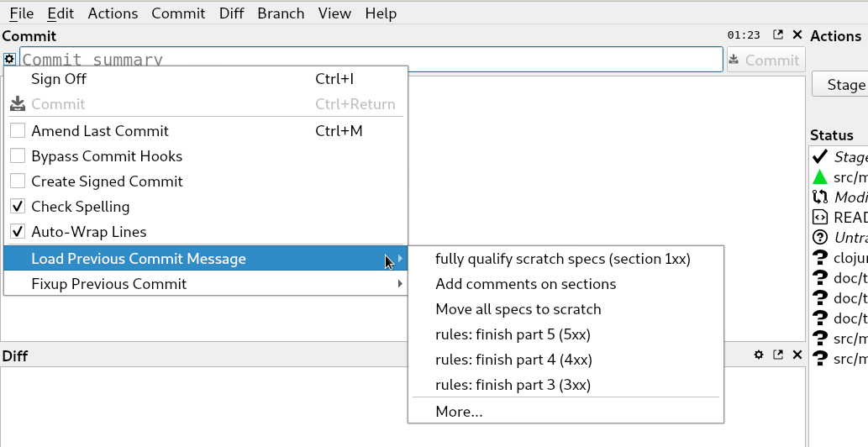Open the Help menu
This screenshot has height=447, width=868.
tap(381, 13)
